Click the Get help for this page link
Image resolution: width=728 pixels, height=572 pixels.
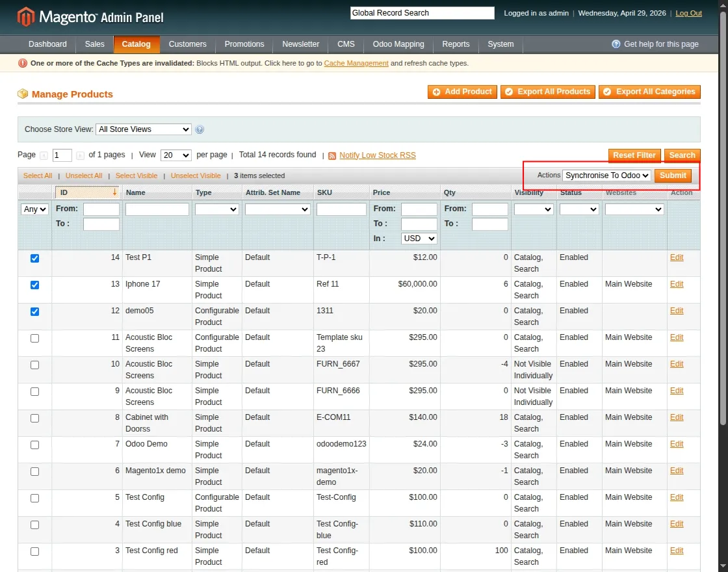(x=661, y=44)
